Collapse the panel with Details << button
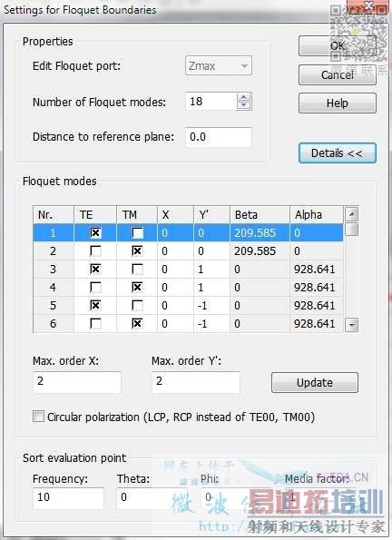The width and height of the screenshot is (392, 540). (338, 152)
